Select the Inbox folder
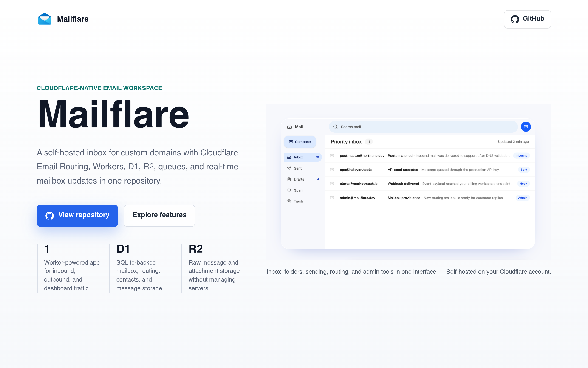The image size is (588, 368). pyautogui.click(x=303, y=157)
